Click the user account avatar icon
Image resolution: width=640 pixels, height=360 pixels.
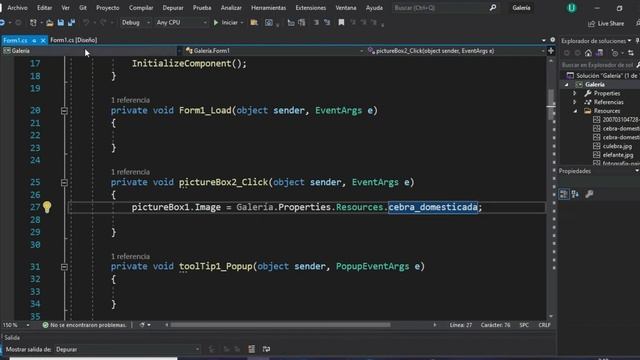coord(571,8)
